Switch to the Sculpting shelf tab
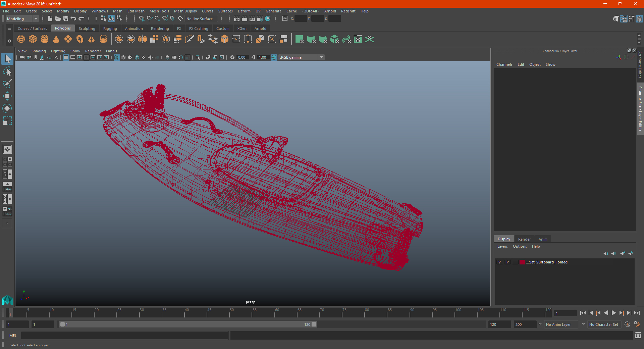 tap(87, 29)
